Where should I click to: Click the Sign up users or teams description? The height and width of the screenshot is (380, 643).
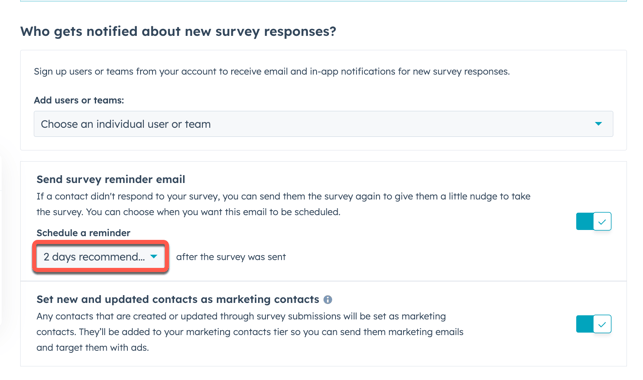tap(271, 72)
